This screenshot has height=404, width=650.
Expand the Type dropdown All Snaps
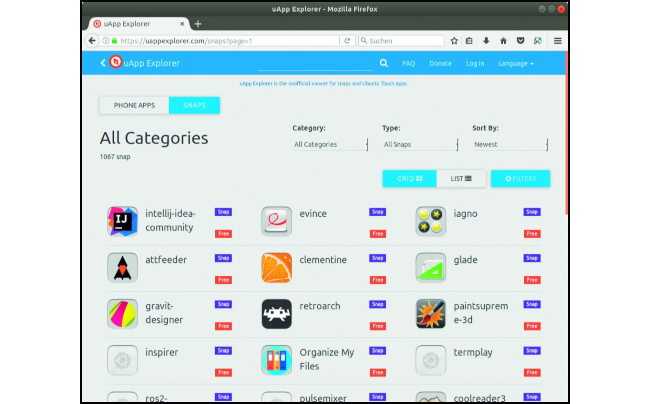420,144
